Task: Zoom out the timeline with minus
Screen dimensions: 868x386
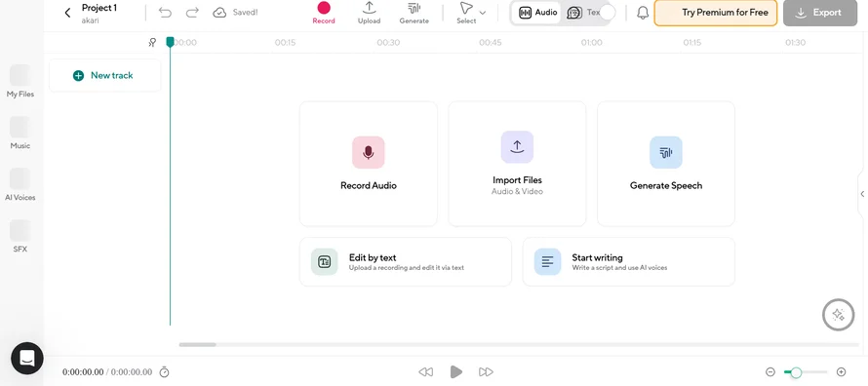Action: pos(770,372)
